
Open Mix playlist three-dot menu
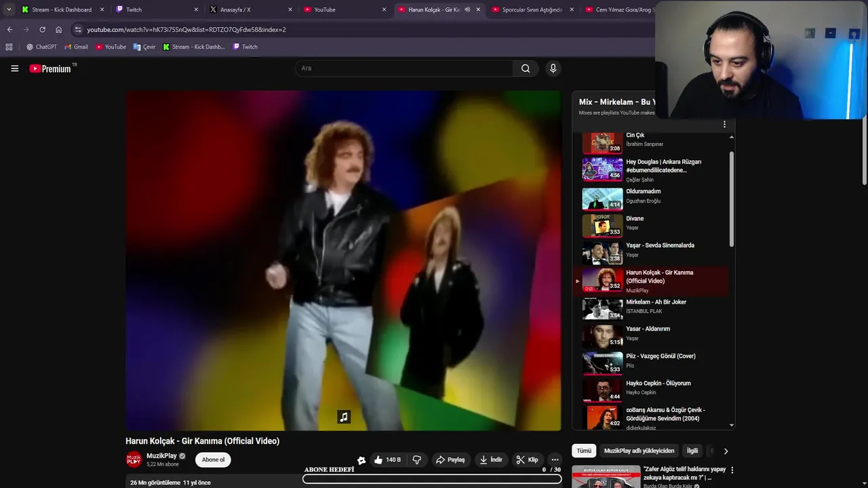pos(724,124)
